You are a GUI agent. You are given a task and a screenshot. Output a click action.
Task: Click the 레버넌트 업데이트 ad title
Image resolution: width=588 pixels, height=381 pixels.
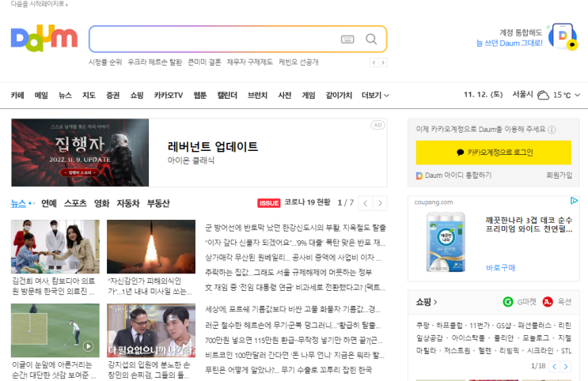pyautogui.click(x=213, y=146)
